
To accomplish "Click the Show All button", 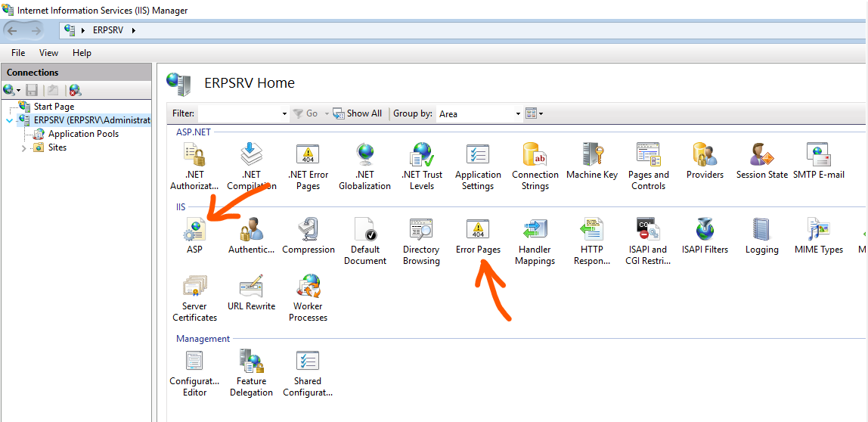I will pyautogui.click(x=358, y=113).
